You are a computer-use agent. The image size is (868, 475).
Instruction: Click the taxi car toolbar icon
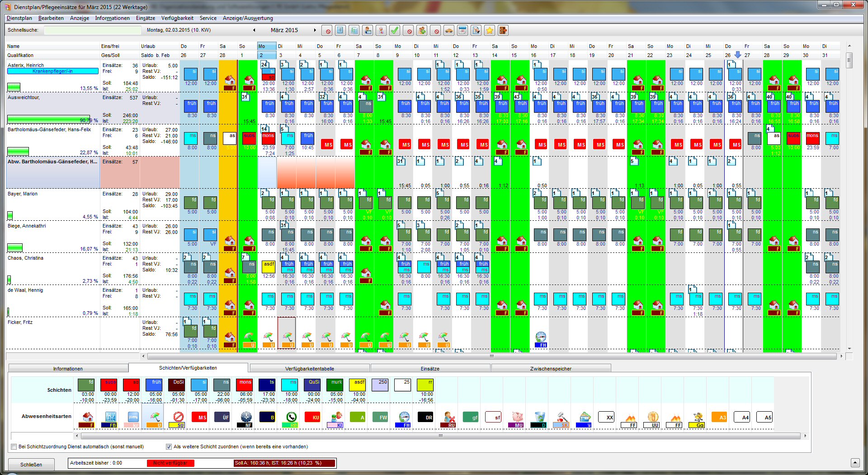tap(449, 30)
